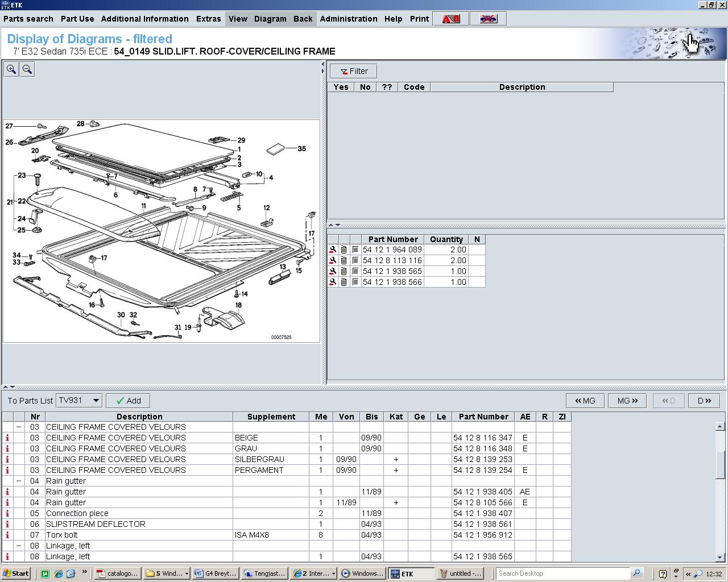Delete part 54 12 1 964 089 via trash icon
728x582 pixels.
[344, 250]
